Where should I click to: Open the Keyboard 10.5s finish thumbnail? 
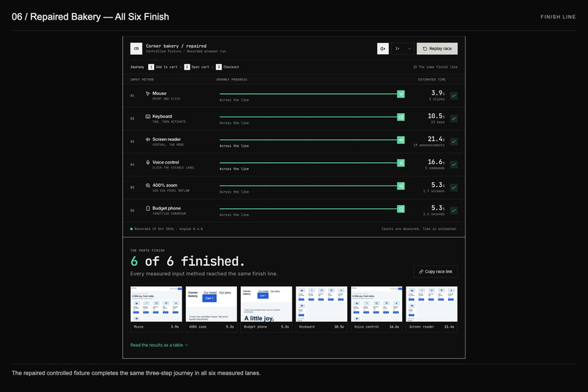tap(322, 309)
